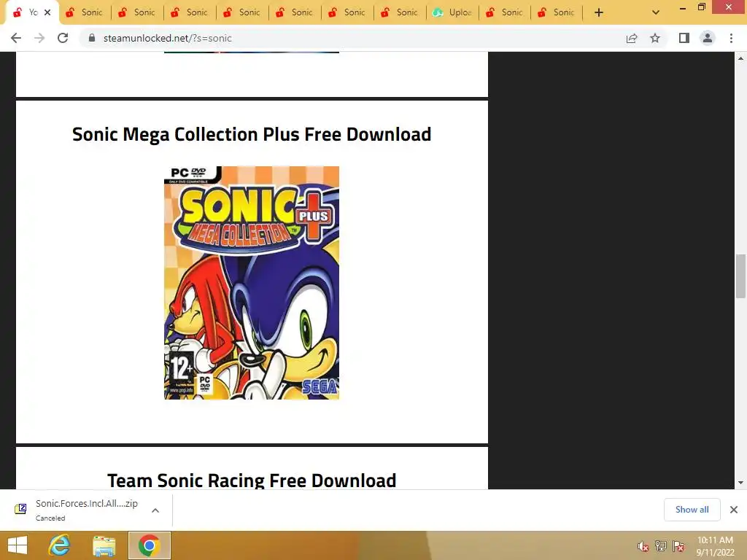Viewport: 747px width, 560px height.
Task: Close the active first tab
Action: (x=47, y=12)
